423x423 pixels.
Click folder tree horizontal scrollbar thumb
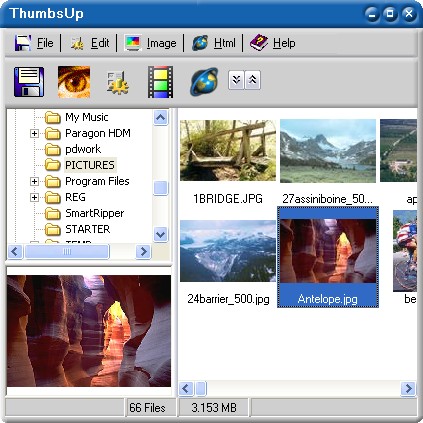(x=67, y=252)
